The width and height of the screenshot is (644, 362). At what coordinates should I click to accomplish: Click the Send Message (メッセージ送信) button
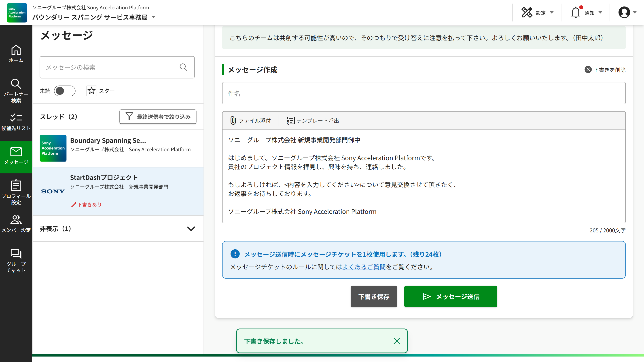[x=451, y=297]
